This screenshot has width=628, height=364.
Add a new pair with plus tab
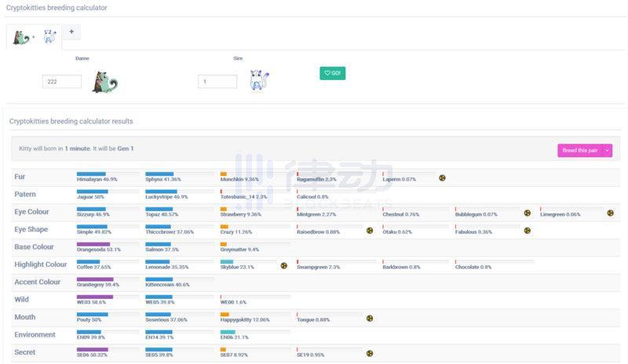click(71, 32)
